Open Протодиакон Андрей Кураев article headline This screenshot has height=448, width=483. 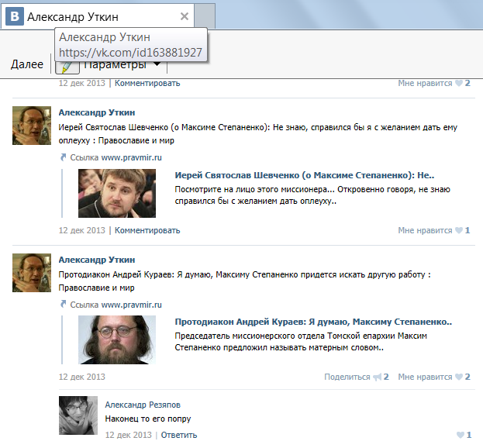313,322
